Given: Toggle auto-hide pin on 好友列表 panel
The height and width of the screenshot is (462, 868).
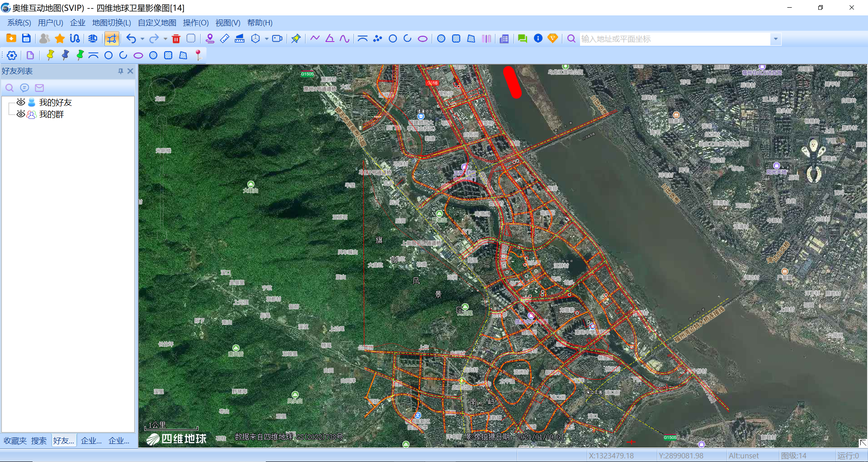Looking at the screenshot, I should coord(120,71).
